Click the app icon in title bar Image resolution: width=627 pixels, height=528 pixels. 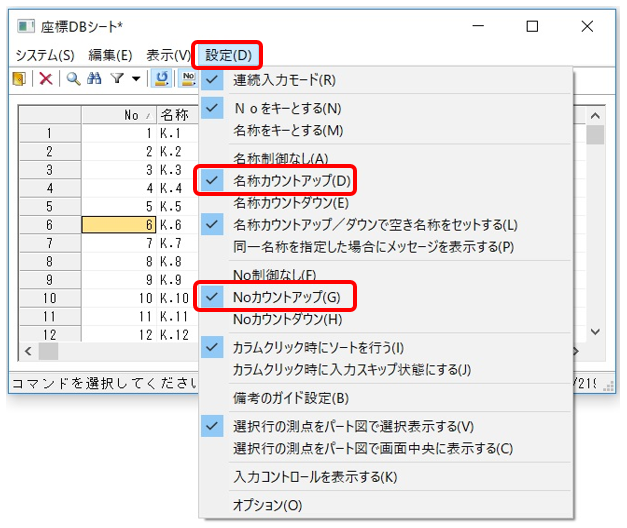[26, 26]
